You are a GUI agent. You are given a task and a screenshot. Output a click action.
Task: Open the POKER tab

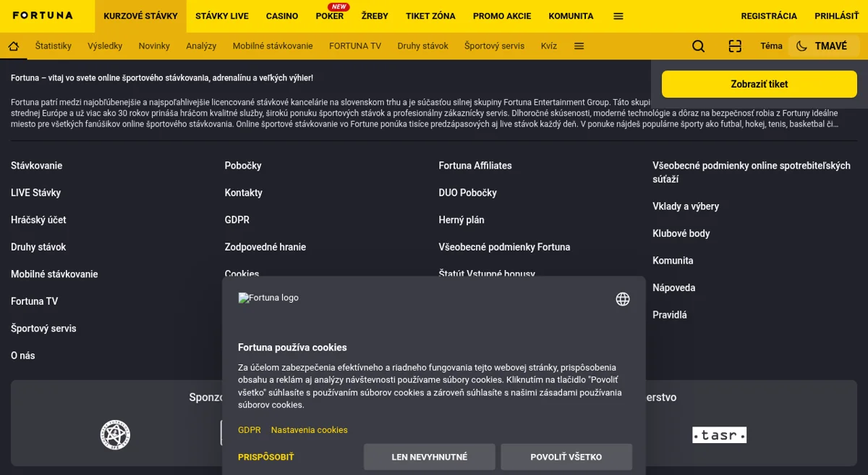pyautogui.click(x=330, y=16)
